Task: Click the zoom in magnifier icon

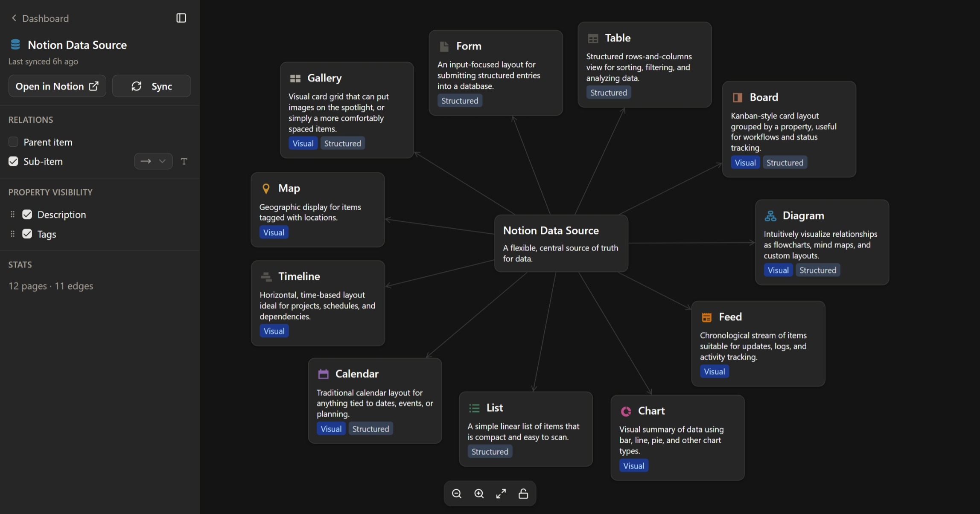Action: (x=479, y=494)
